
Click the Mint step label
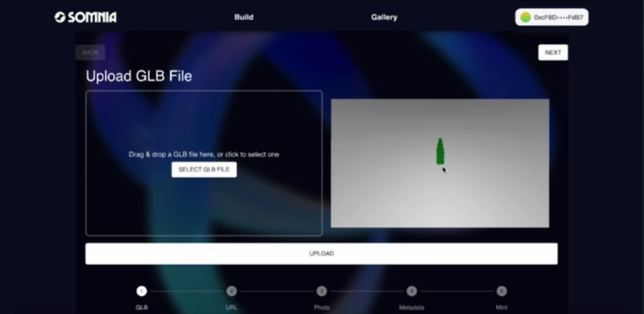(x=501, y=307)
